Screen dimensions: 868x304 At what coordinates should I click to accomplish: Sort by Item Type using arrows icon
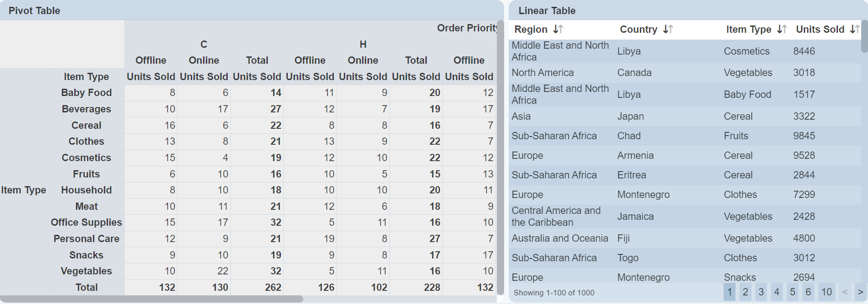pos(782,30)
